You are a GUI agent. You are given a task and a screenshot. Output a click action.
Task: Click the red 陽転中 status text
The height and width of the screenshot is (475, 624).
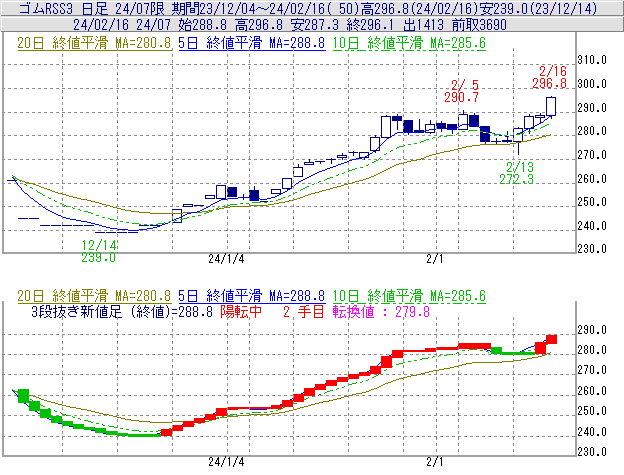point(241,312)
